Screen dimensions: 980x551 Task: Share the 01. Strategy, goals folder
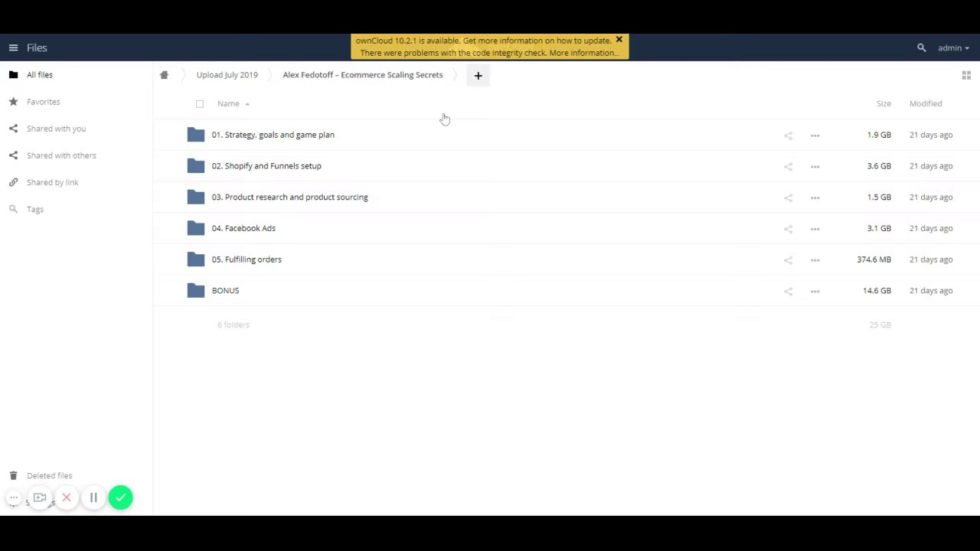[788, 135]
